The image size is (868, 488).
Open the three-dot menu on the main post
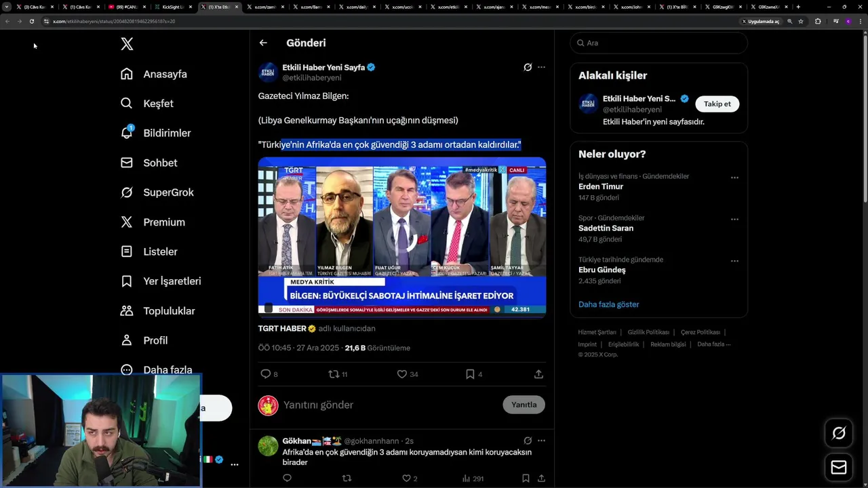541,67
